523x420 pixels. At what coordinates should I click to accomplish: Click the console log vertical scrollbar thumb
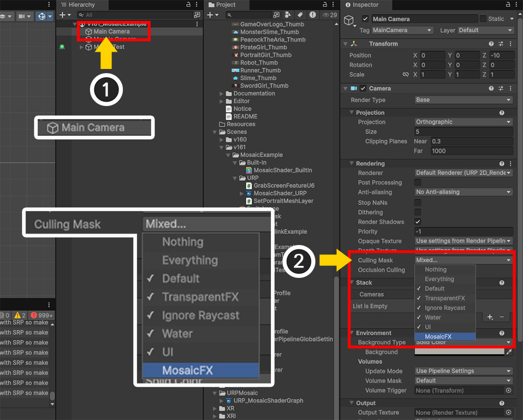[52, 395]
